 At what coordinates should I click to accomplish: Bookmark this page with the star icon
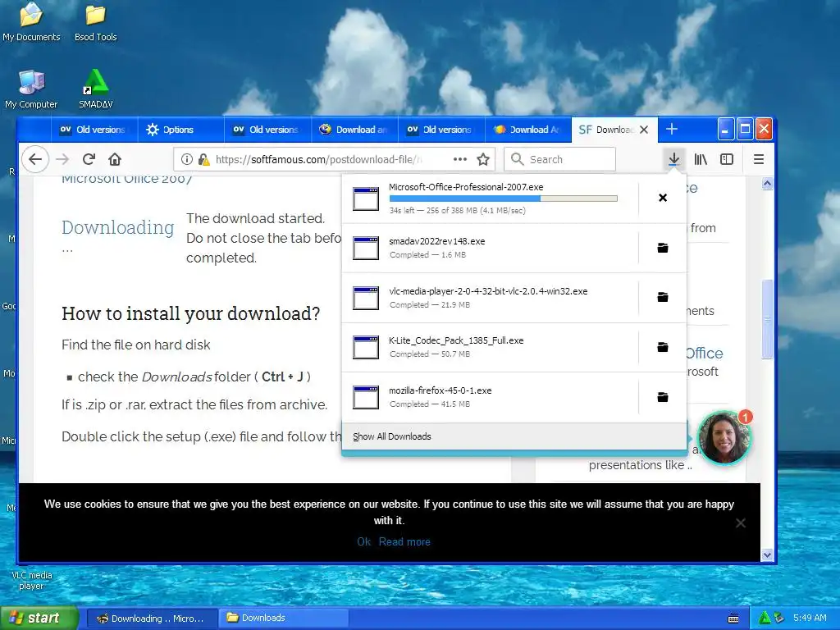[x=483, y=159]
